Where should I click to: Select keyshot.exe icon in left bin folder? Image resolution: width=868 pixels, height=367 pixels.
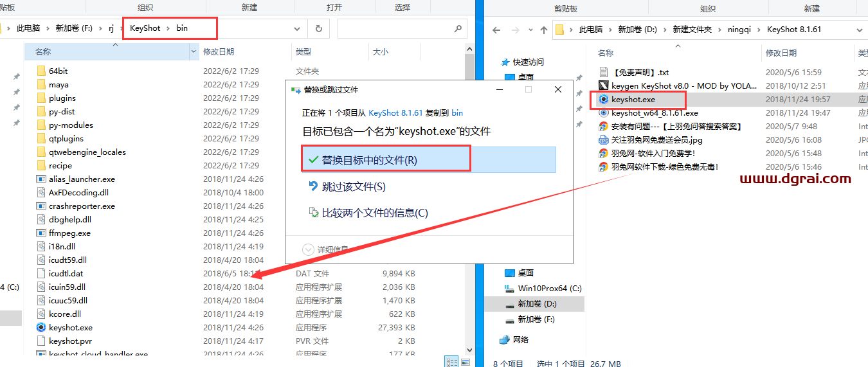pyautogui.click(x=41, y=328)
